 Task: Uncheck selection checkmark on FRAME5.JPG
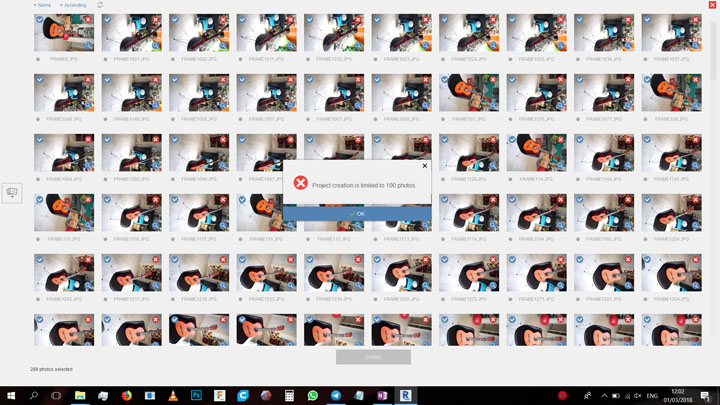[39, 20]
